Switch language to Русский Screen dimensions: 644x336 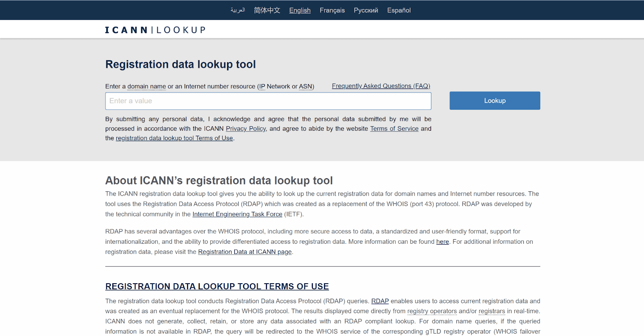[366, 10]
